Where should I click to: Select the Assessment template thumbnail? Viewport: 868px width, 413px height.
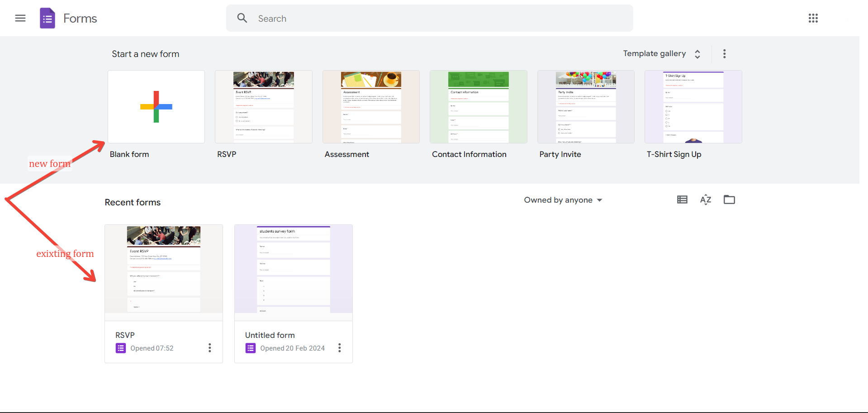[371, 107]
